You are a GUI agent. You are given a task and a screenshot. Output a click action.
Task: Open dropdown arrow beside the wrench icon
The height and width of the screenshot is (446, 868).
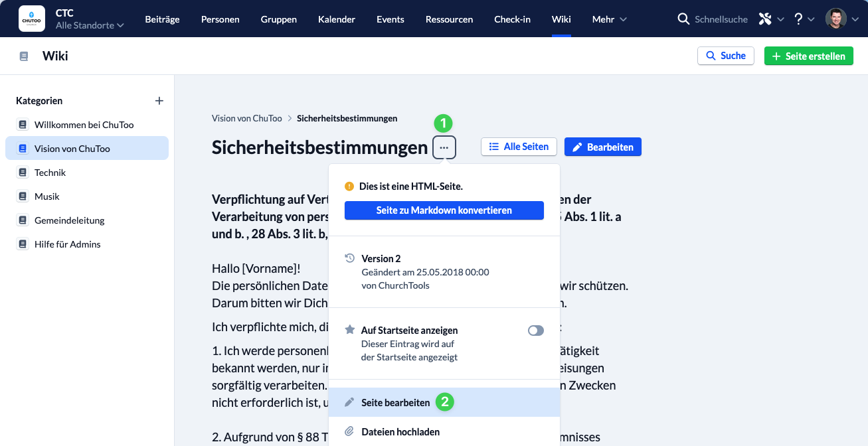click(x=780, y=19)
